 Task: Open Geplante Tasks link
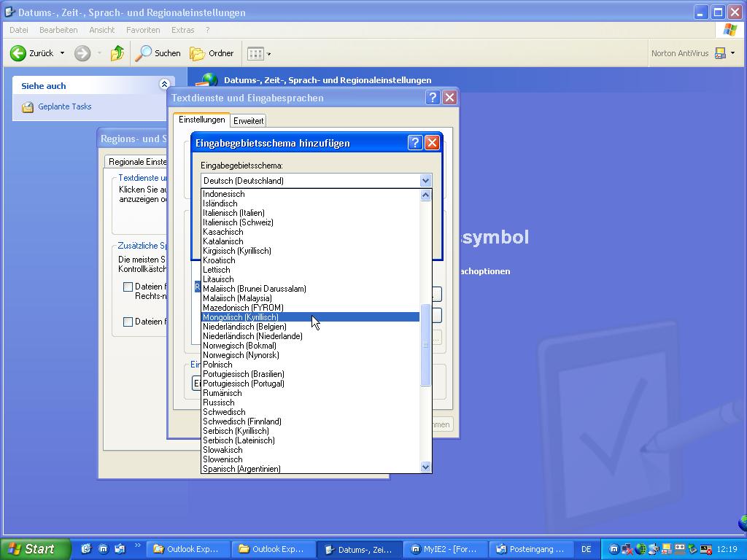(x=65, y=106)
